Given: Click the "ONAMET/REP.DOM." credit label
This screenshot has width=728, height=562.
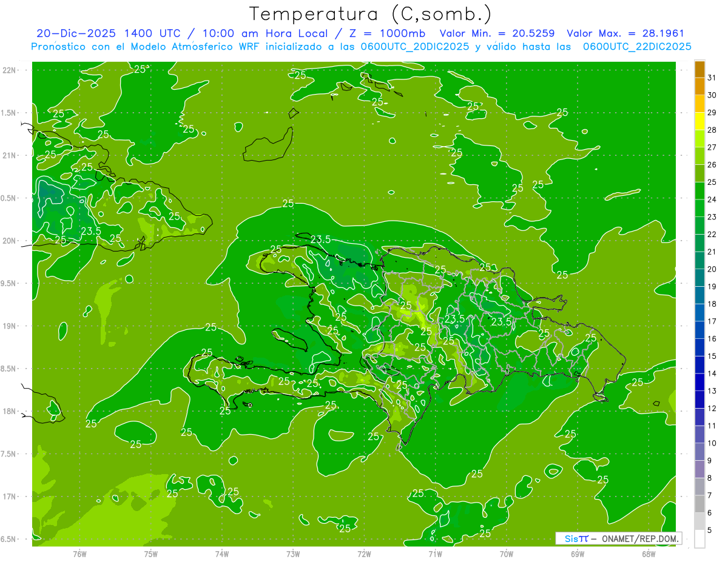Looking at the screenshot, I should tap(639, 538).
